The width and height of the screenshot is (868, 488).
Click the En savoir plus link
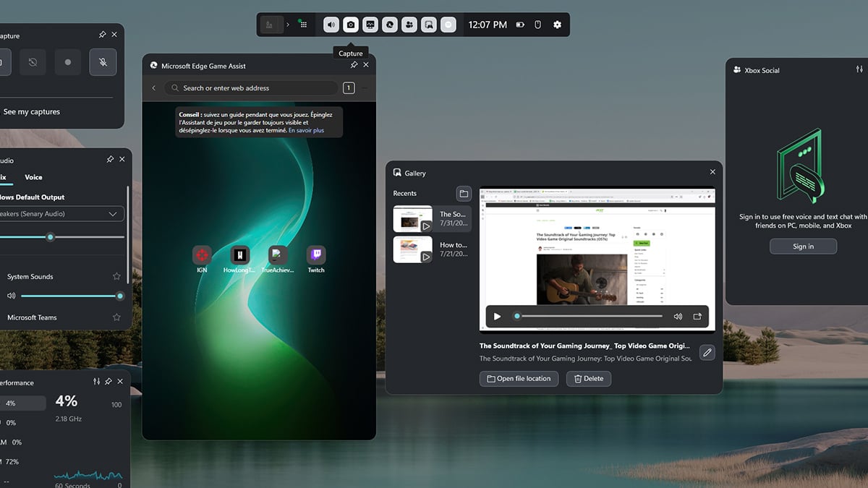[x=306, y=131]
